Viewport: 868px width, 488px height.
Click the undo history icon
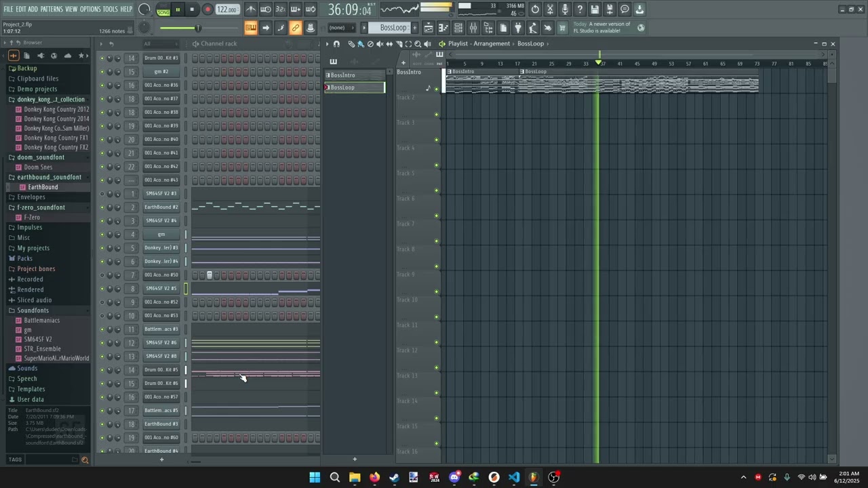[x=535, y=9]
